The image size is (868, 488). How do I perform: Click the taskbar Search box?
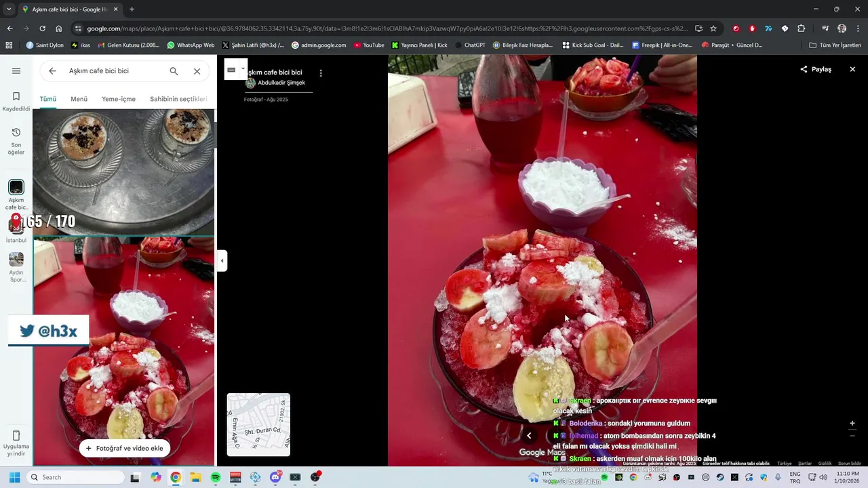pyautogui.click(x=75, y=477)
